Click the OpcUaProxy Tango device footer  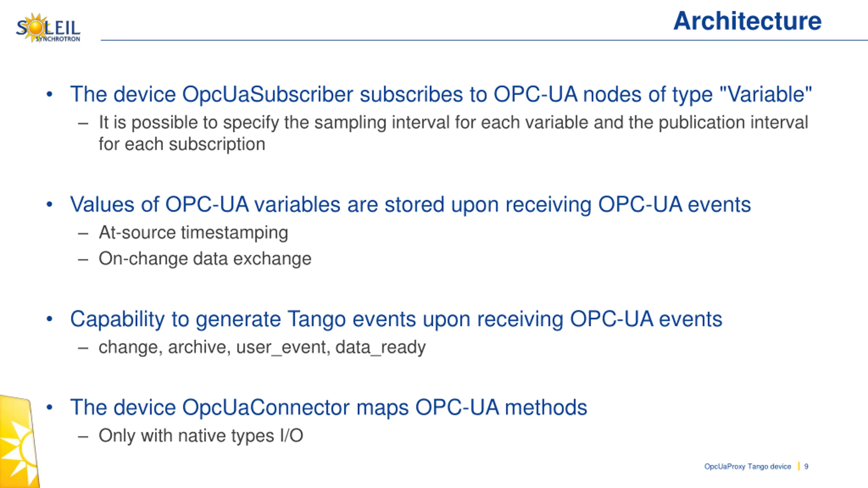[x=748, y=466]
